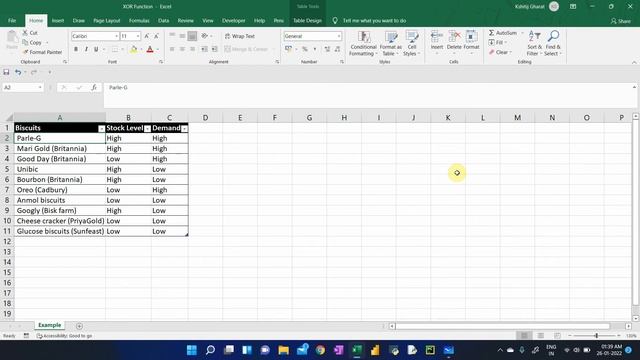Decrease font size with the smaller A icon
Screen dimensions: 640x360
(156, 36)
